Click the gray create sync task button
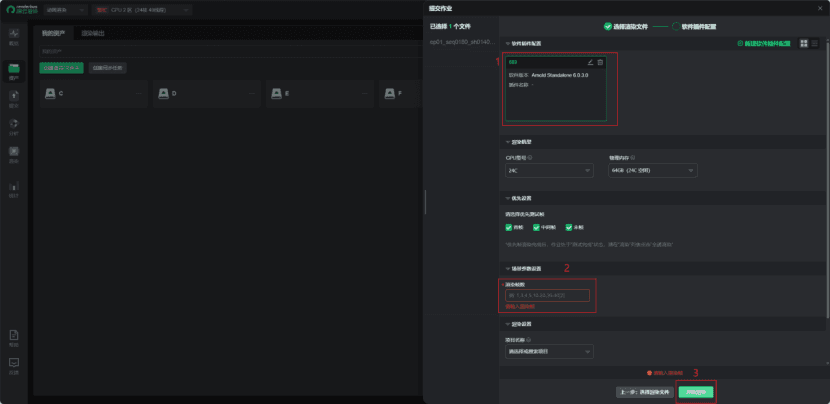 pos(107,68)
